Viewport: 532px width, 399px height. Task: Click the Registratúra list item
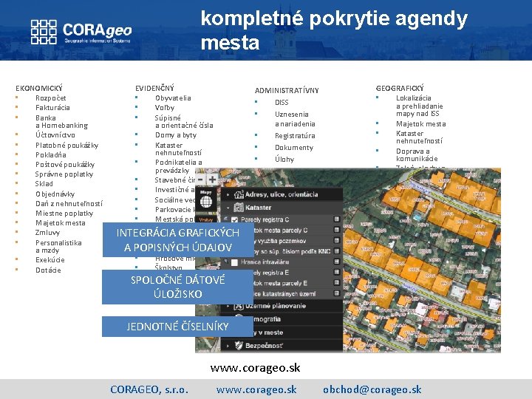295,136
